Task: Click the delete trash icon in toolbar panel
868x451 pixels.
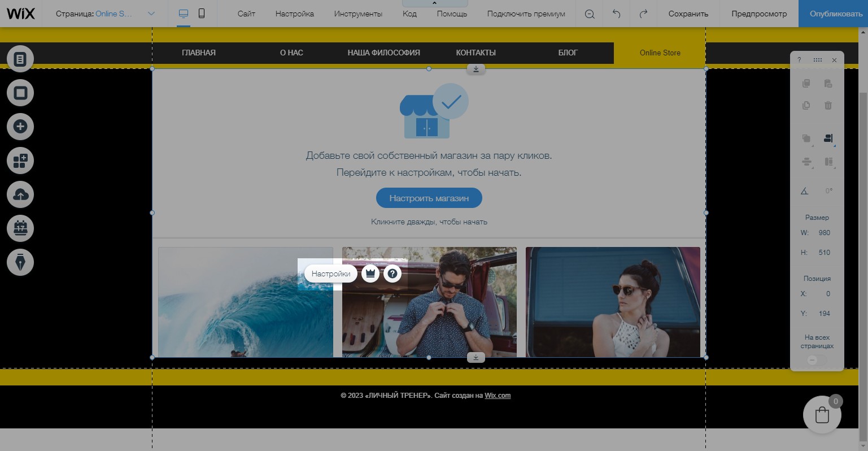Action: (828, 105)
